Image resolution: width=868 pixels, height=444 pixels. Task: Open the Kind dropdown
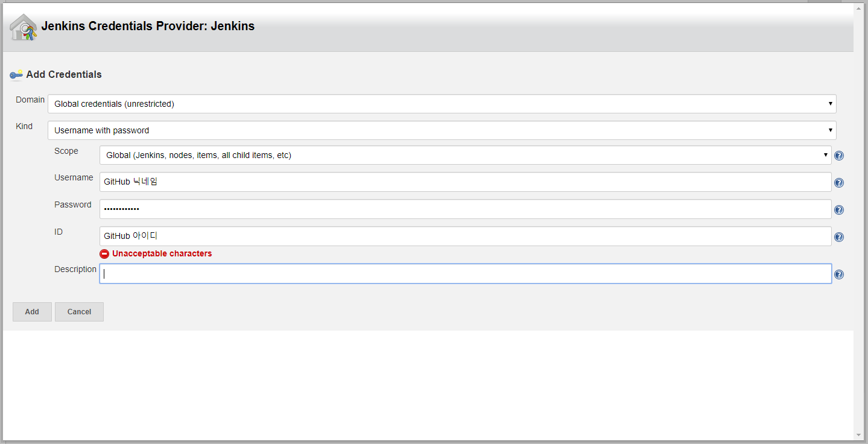click(x=442, y=130)
